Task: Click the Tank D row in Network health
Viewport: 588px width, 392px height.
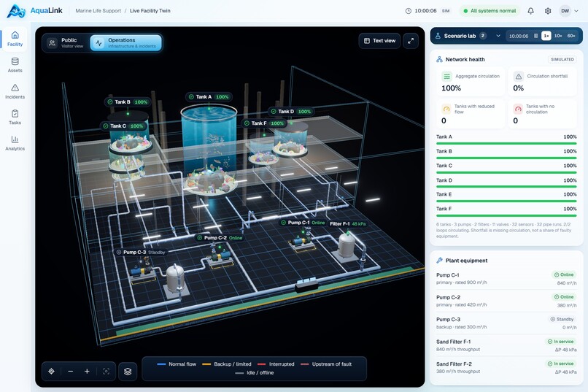Action: 506,183
